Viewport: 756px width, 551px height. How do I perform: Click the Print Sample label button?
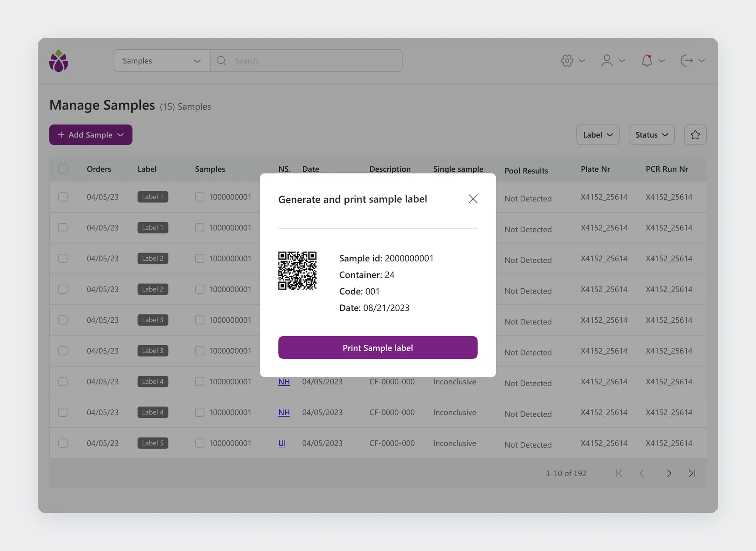(378, 347)
